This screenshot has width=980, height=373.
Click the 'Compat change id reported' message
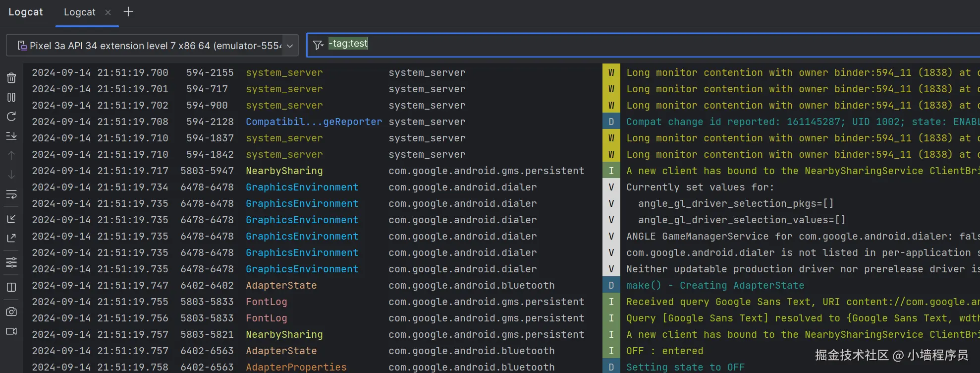coord(803,122)
